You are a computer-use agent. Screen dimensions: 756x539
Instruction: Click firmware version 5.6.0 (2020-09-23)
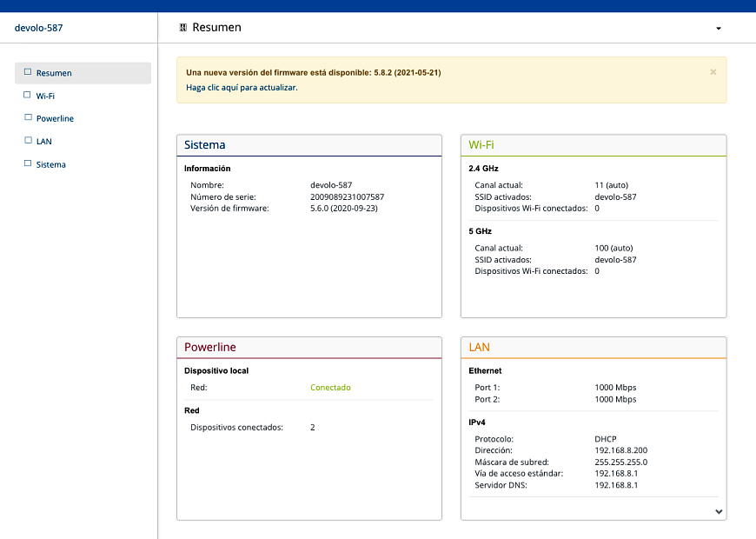point(344,209)
